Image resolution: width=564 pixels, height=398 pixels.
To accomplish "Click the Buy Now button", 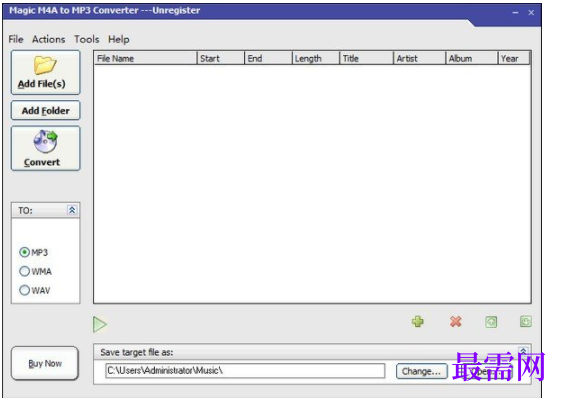I will [45, 363].
